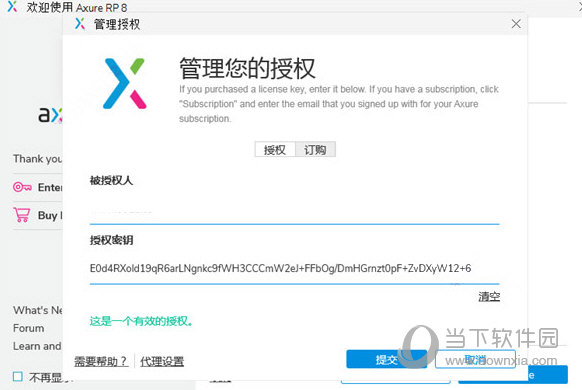Click the 这是一个有效的授权 status text
The image size is (582, 390).
(x=141, y=321)
